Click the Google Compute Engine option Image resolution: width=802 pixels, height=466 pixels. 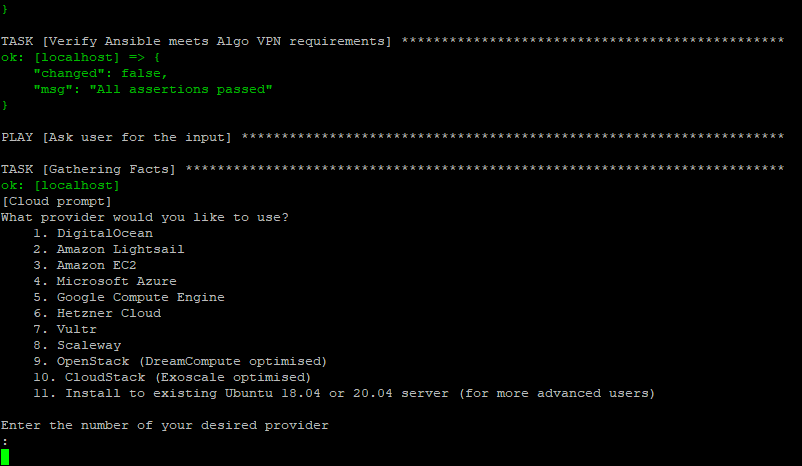coord(129,297)
